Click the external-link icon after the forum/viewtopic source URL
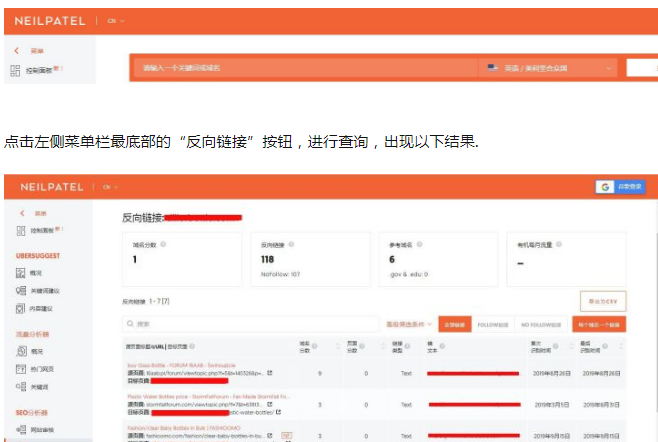 point(270,373)
